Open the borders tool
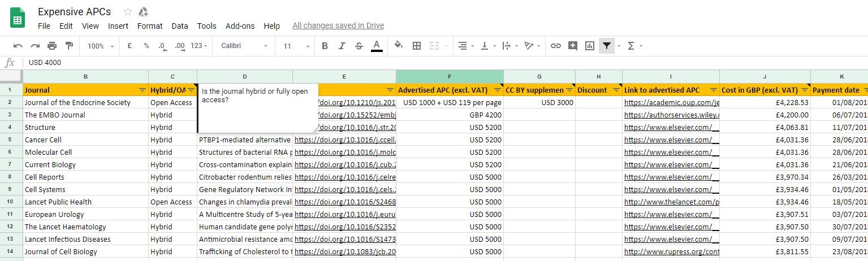 tap(417, 46)
